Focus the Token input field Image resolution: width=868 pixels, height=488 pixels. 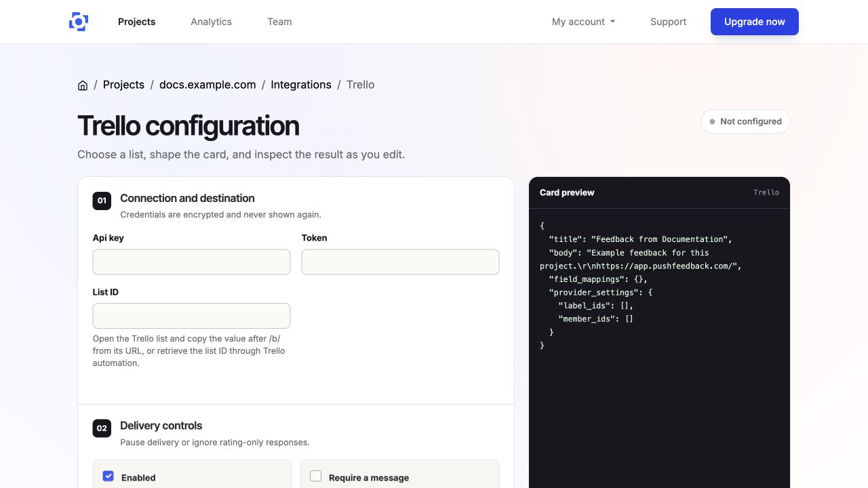tap(400, 262)
